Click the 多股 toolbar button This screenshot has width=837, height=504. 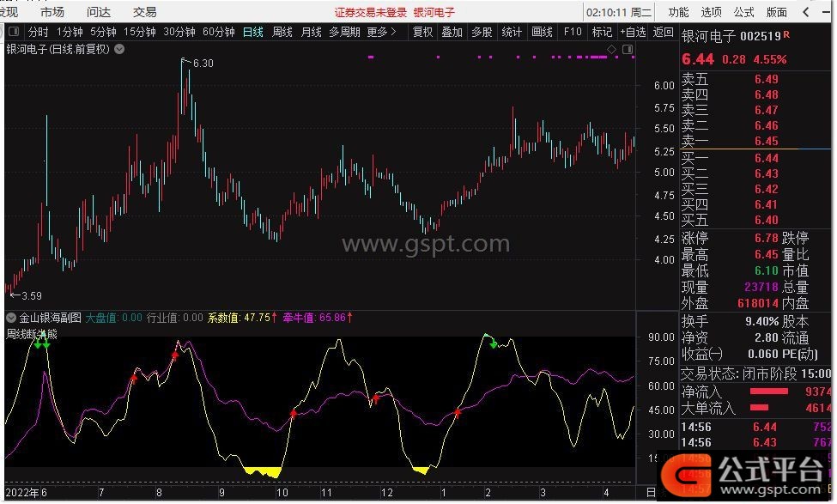482,32
